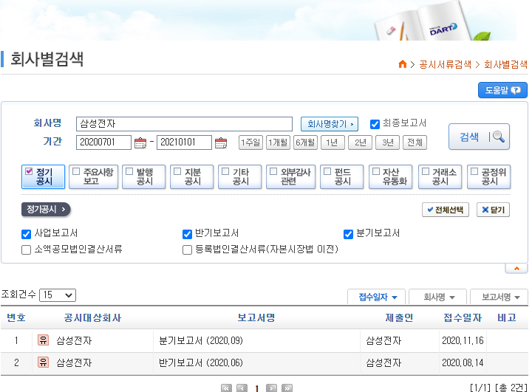Click the 정기공시 section tag
Image resolution: width=532 pixels, height=392 pixels.
click(46, 209)
